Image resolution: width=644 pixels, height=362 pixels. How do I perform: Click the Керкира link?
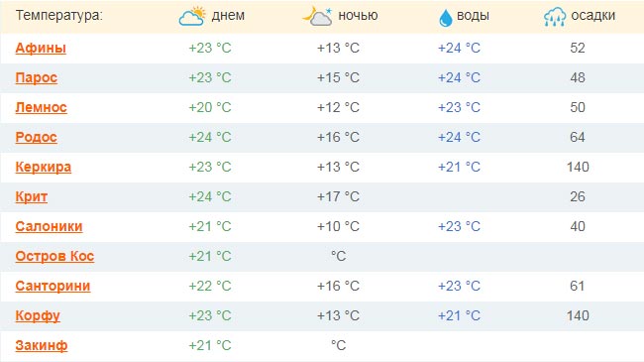tap(44, 167)
